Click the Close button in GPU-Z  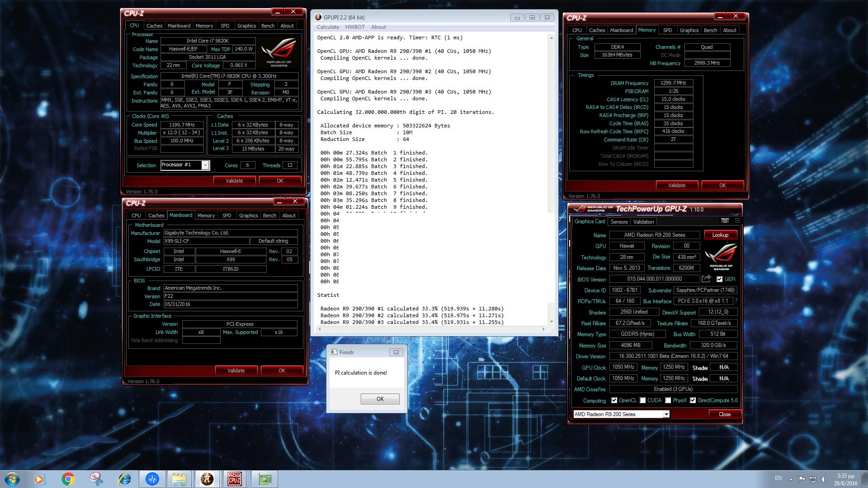(x=724, y=414)
